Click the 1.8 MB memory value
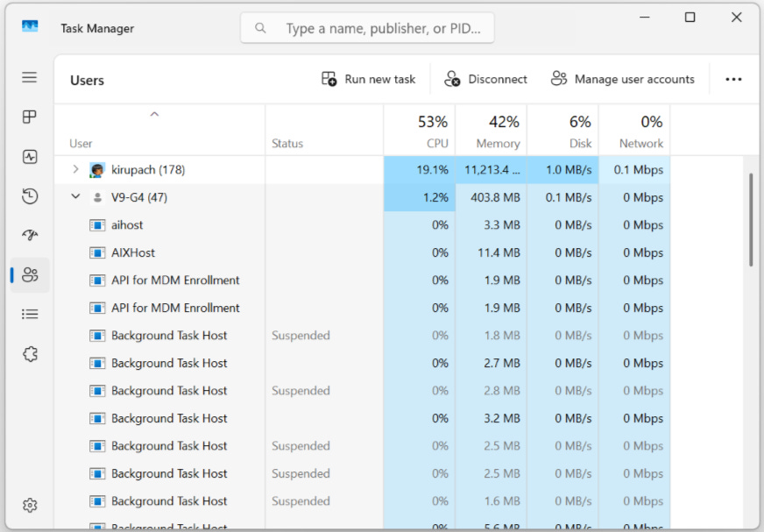Image resolution: width=764 pixels, height=532 pixels. [x=502, y=336]
